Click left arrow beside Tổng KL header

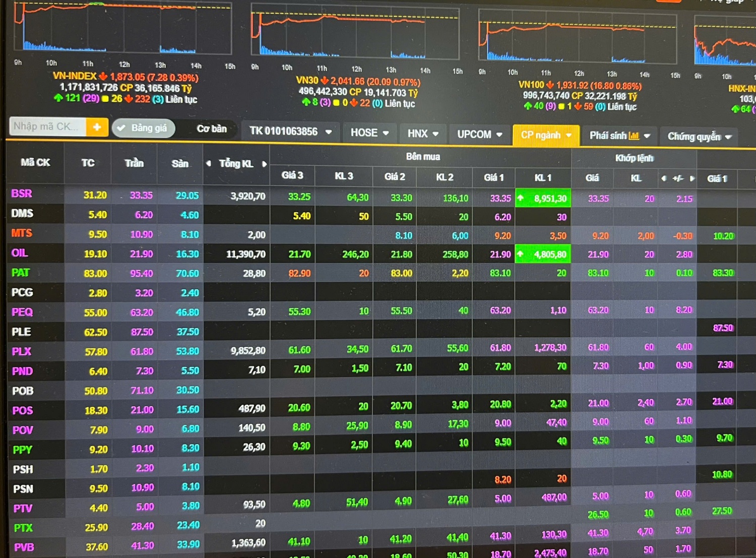pyautogui.click(x=209, y=163)
